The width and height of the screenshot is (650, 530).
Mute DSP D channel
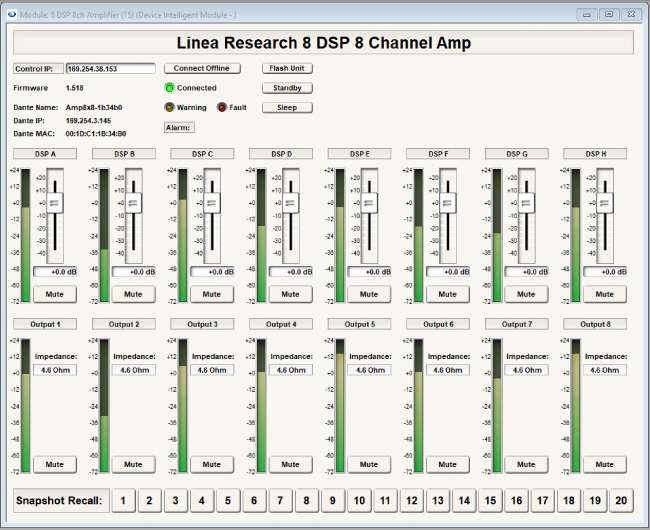point(290,294)
